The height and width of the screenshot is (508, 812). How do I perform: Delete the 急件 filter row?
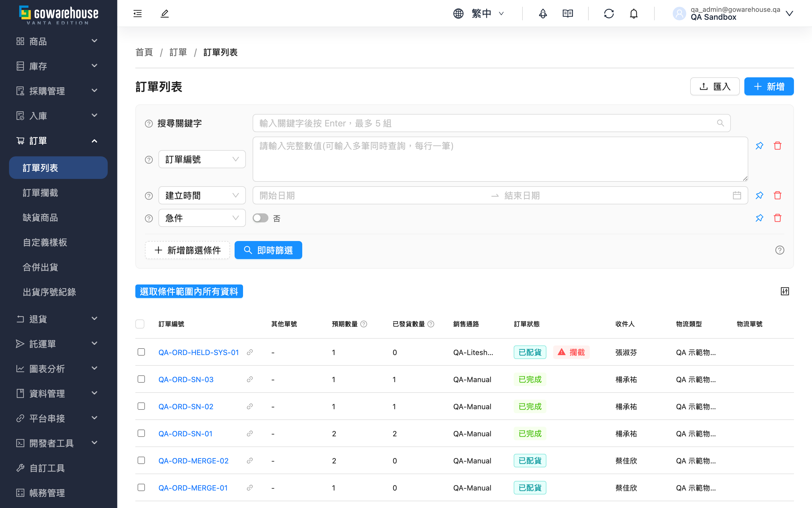(x=777, y=218)
